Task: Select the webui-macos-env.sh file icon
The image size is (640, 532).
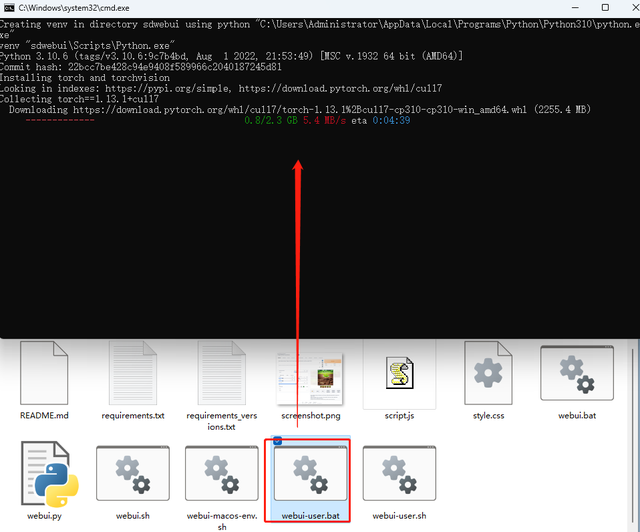Action: (222, 473)
